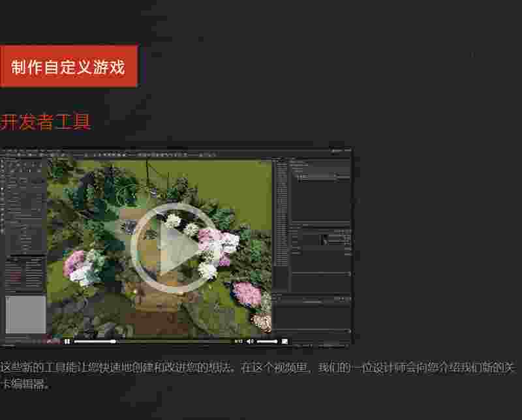The height and width of the screenshot is (420, 522).
Task: Seek the video using the progress bar
Action: coord(151,341)
